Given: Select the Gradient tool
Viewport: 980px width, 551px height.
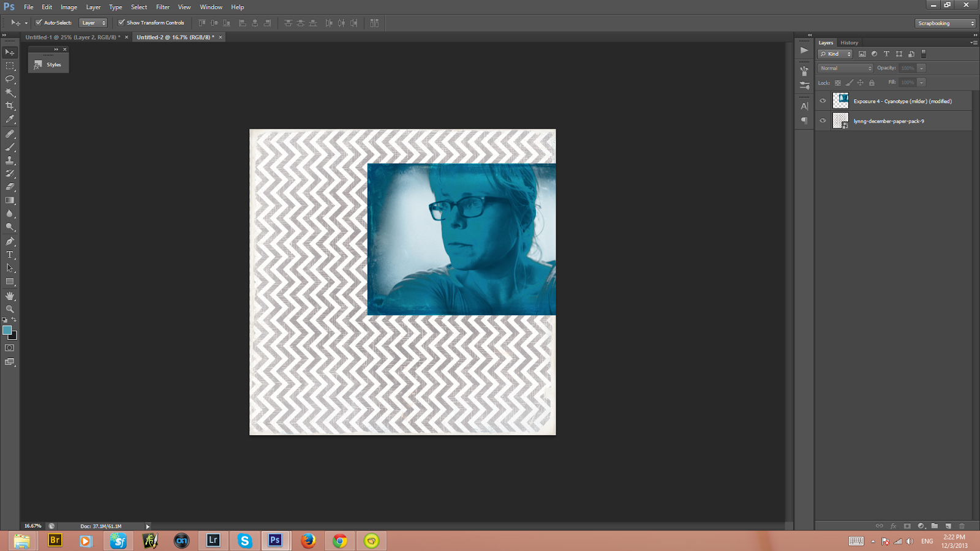Looking at the screenshot, I should pyautogui.click(x=10, y=201).
